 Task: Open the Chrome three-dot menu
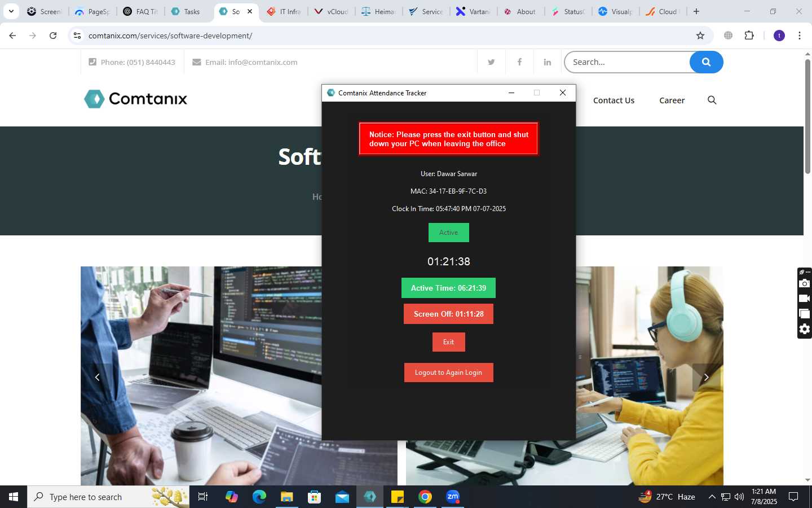800,36
